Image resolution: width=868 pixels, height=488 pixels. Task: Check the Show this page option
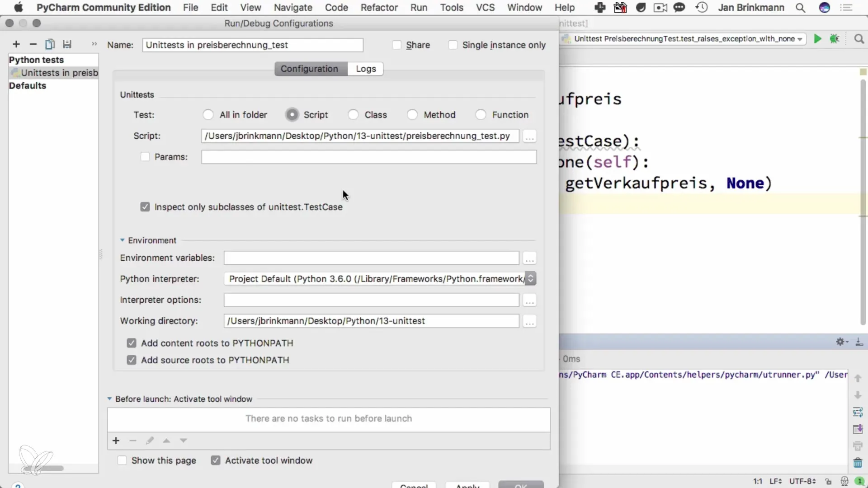click(122, 460)
